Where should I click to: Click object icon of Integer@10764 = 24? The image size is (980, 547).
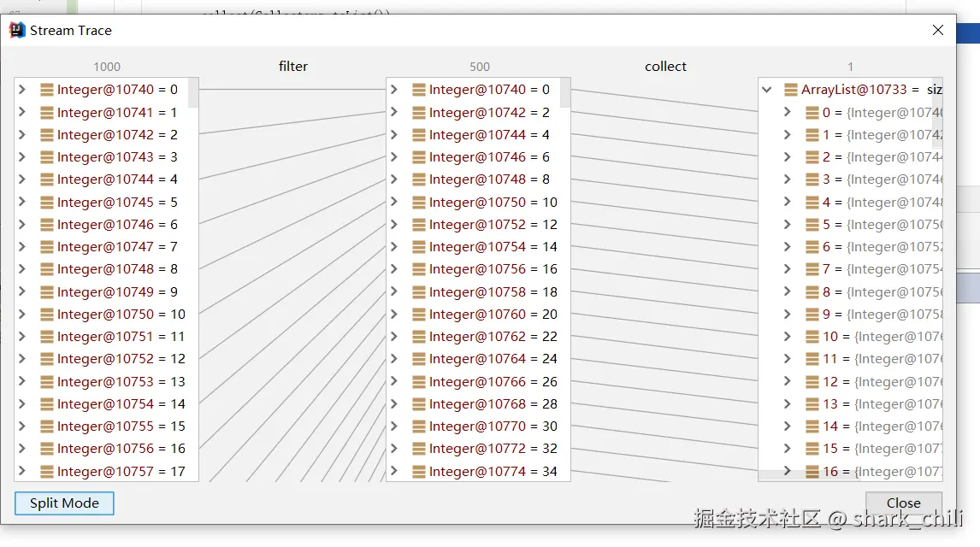click(419, 359)
